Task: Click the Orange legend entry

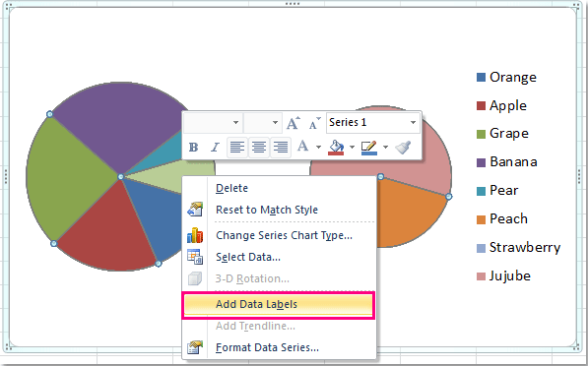Action: pyautogui.click(x=506, y=77)
